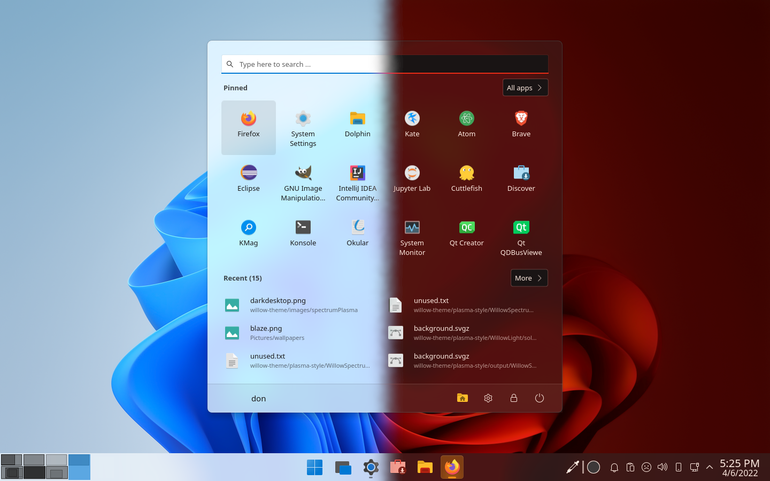Expand More recent files

point(529,278)
